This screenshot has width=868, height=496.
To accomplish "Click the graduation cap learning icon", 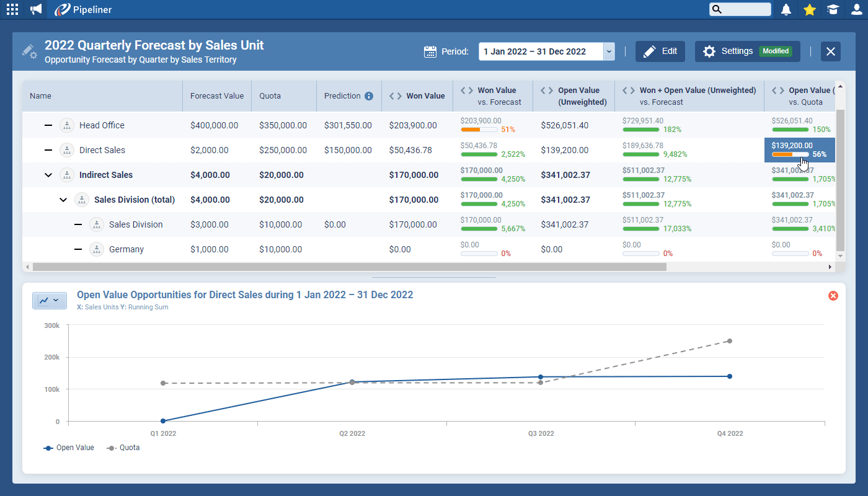I will coord(833,9).
